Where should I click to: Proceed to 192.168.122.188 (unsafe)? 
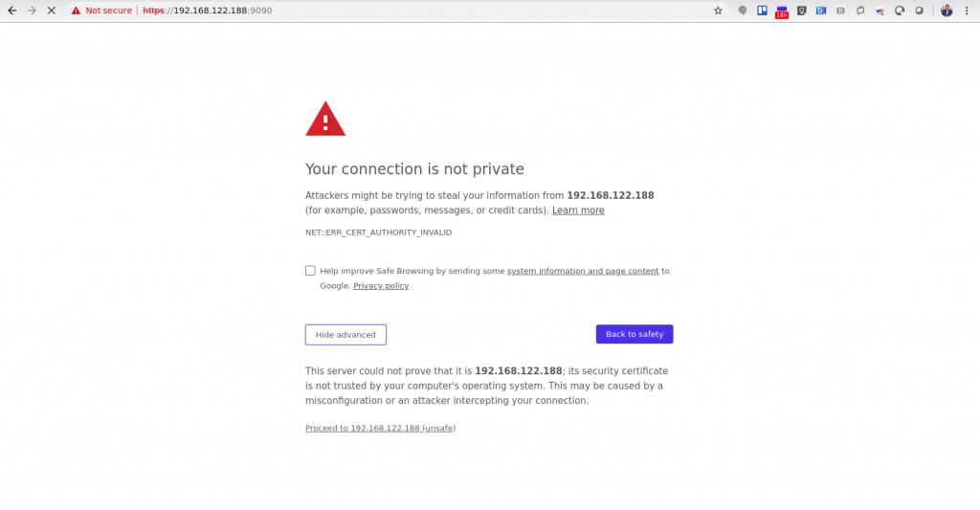380,428
